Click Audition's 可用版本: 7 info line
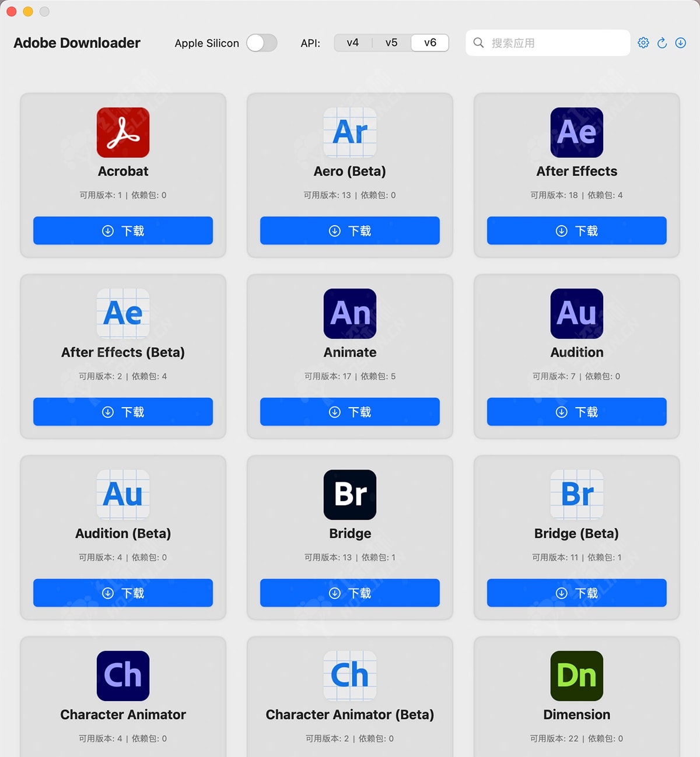Screen dimensions: 700x757 point(577,377)
